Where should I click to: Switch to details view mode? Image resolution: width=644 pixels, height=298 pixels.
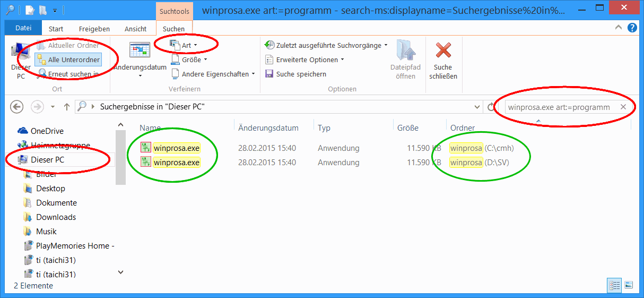(615, 285)
